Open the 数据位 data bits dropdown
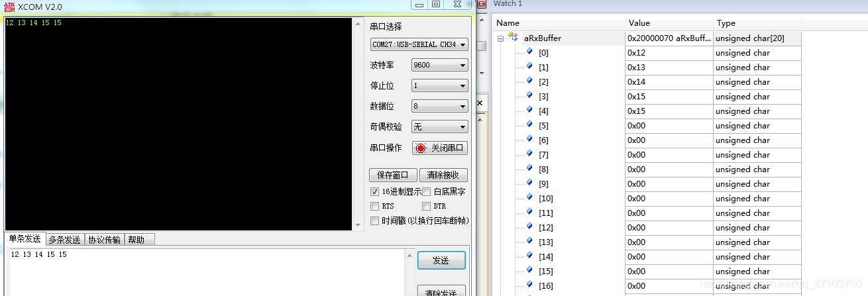The width and height of the screenshot is (868, 296). (x=439, y=106)
